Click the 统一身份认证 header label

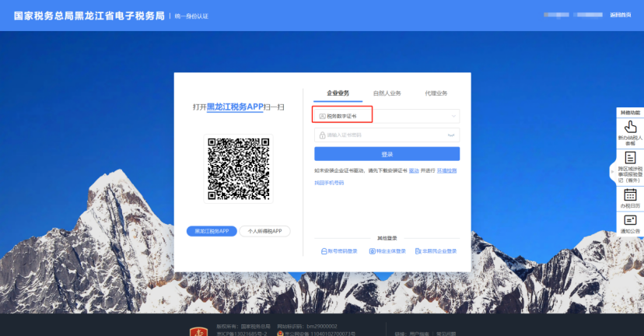click(191, 16)
